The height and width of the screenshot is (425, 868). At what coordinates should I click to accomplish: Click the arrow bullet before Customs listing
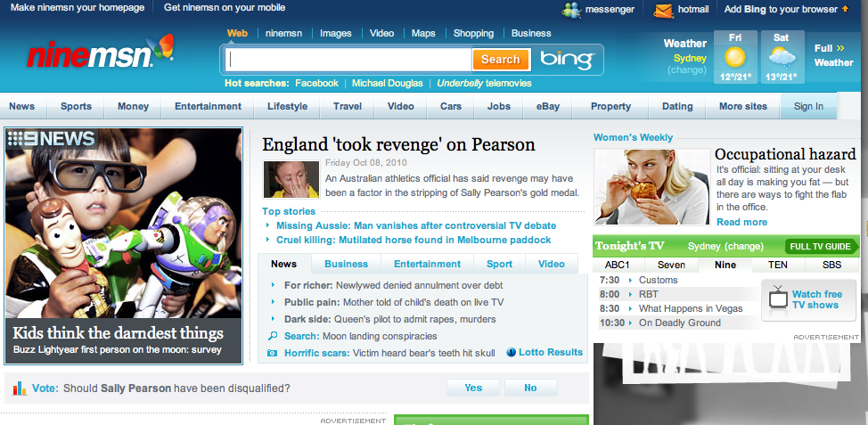tap(630, 280)
